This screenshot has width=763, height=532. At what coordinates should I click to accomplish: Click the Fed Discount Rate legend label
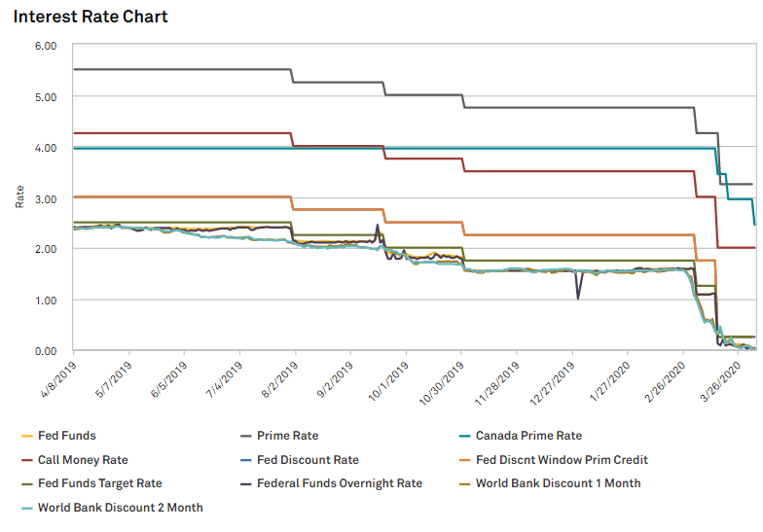308,460
